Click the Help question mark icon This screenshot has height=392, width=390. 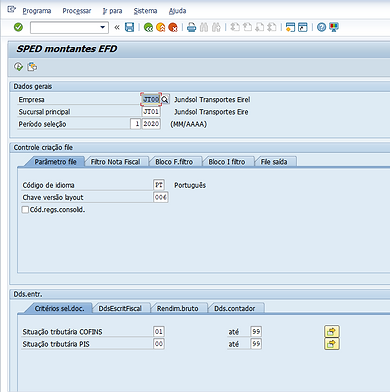tap(321, 27)
